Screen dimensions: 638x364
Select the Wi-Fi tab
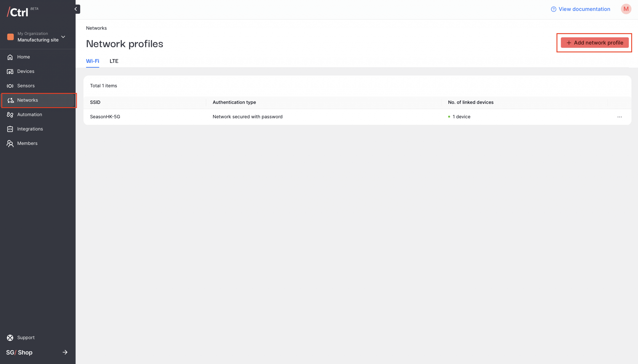coord(92,61)
